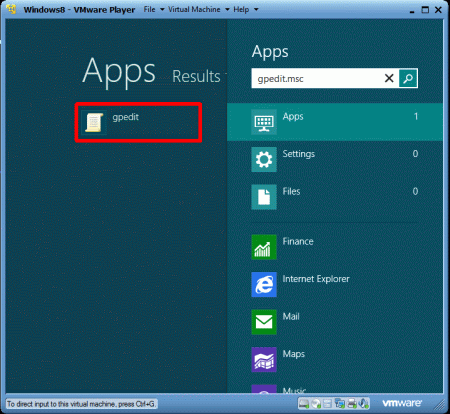Maximize the VMware Player window
Image resolution: width=450 pixels, height=414 pixels.
[425, 10]
